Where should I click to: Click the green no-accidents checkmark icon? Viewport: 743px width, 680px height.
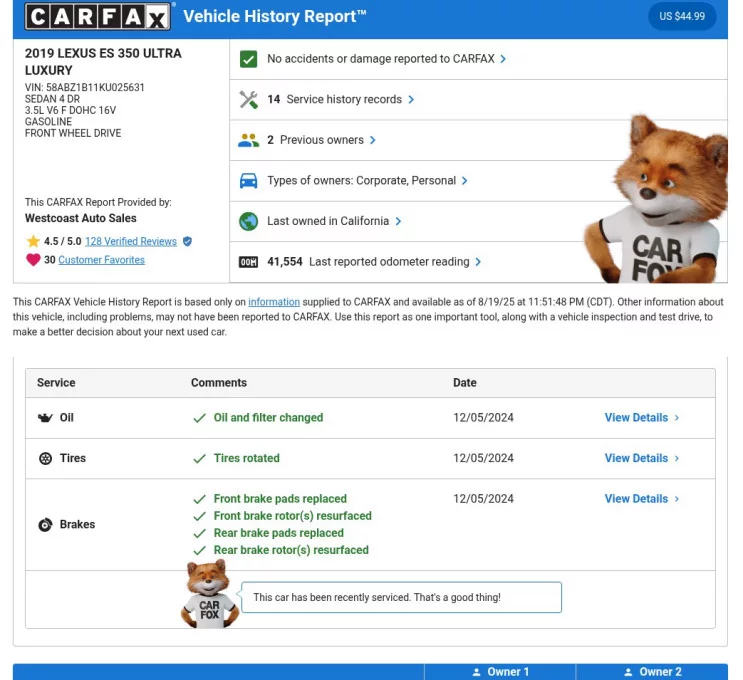click(x=249, y=59)
